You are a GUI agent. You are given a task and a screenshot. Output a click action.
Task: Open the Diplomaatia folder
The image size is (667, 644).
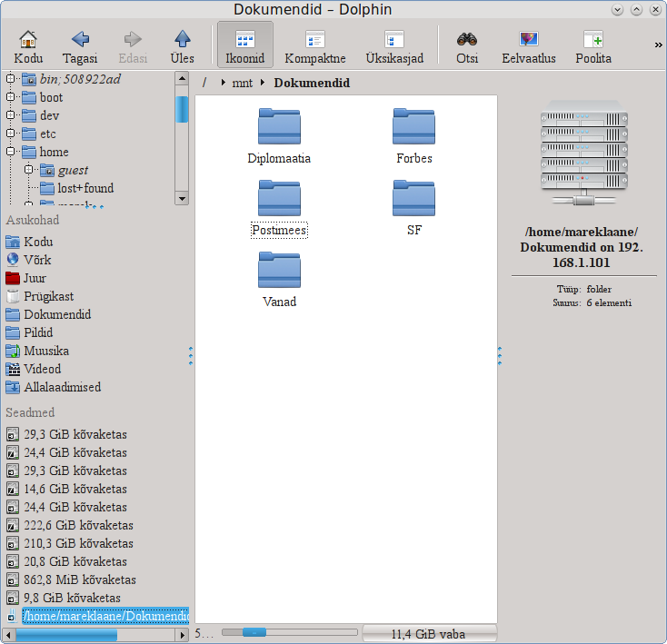[279, 136]
